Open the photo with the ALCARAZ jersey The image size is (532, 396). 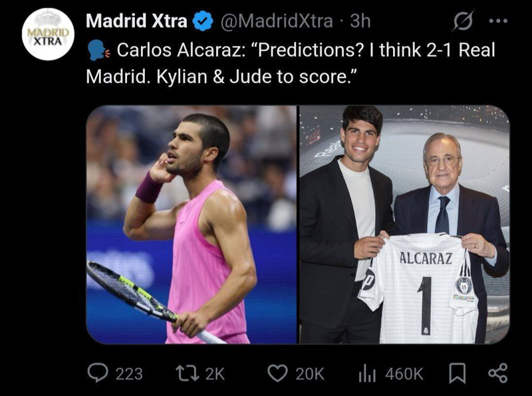click(x=404, y=224)
